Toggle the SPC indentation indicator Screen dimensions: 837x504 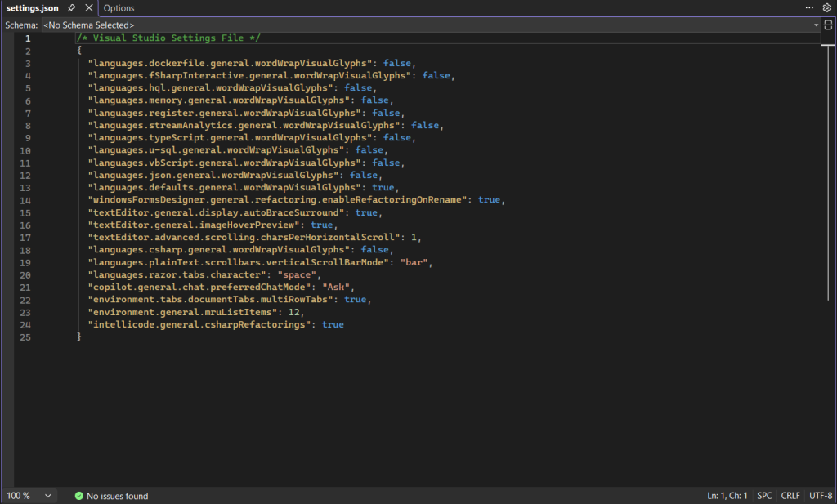[764, 496]
